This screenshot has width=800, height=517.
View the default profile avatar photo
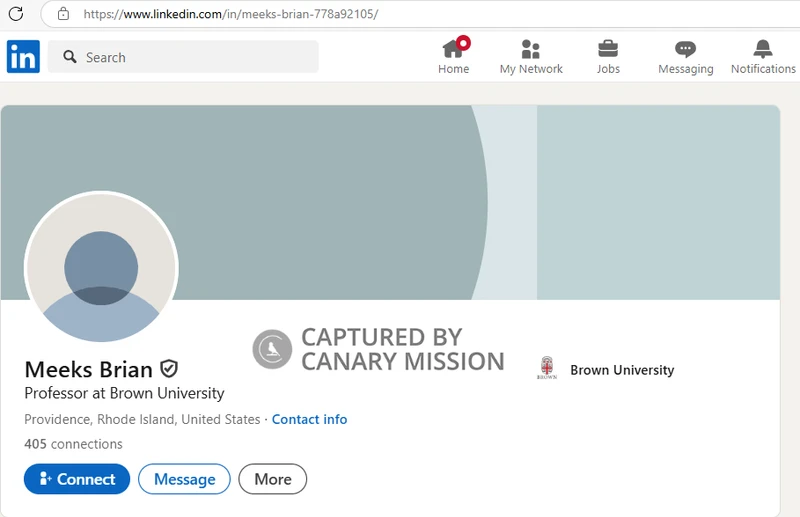tap(101, 268)
